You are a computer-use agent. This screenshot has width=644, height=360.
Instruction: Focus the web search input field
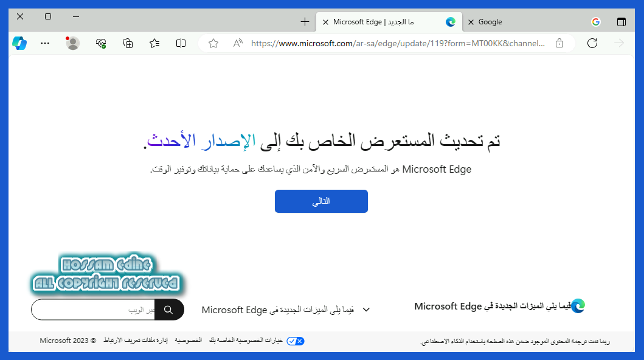[x=93, y=310]
